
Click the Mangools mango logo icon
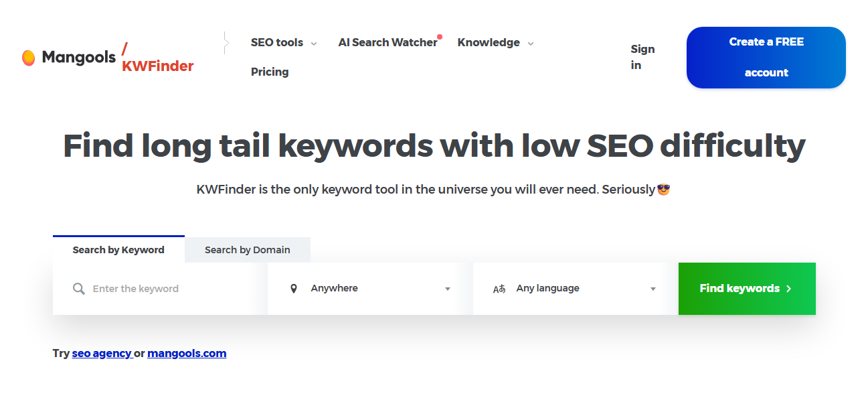point(29,58)
